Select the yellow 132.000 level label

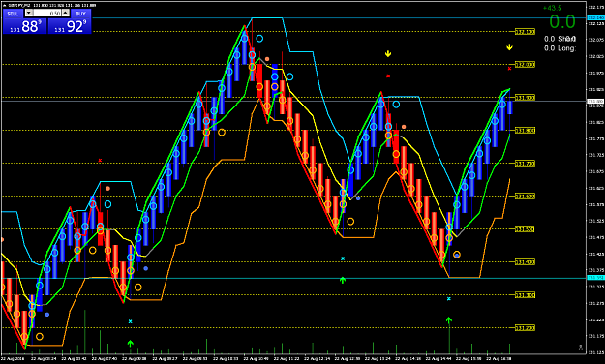click(x=525, y=65)
